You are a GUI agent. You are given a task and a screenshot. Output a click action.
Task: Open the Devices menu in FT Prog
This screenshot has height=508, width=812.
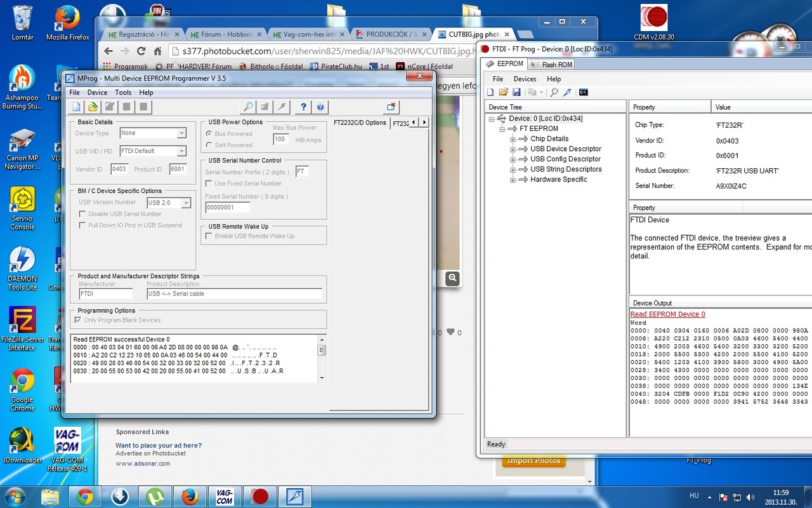(x=525, y=79)
